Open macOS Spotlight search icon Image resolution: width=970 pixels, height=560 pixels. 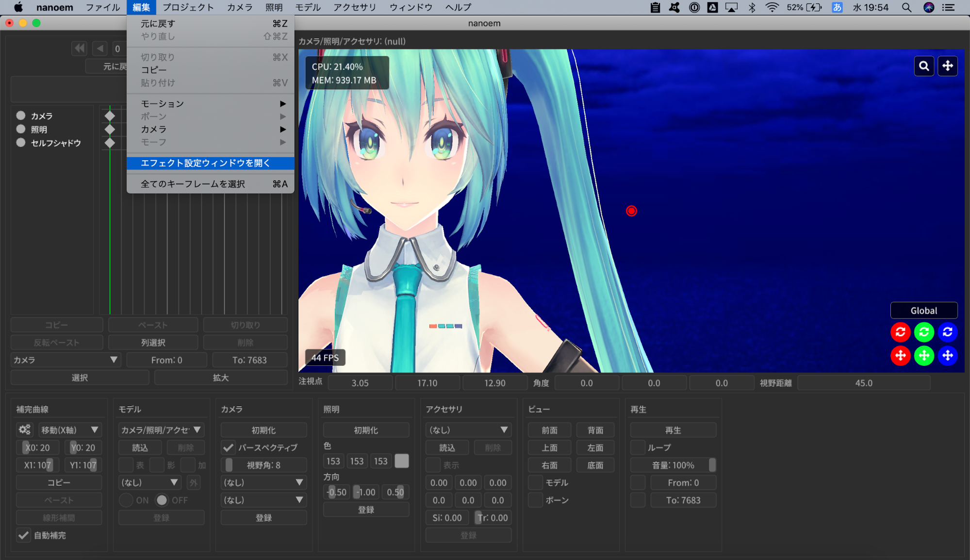(x=906, y=7)
